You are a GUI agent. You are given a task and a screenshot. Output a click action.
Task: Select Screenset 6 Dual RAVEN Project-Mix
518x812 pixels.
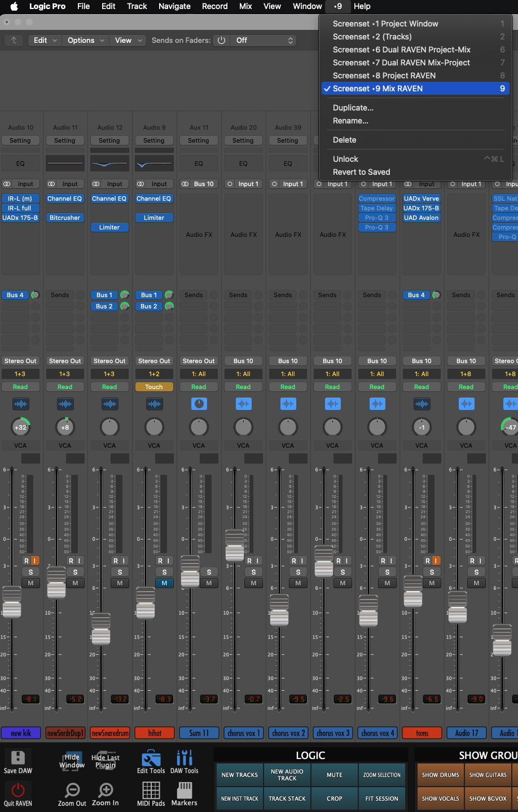tap(415, 50)
